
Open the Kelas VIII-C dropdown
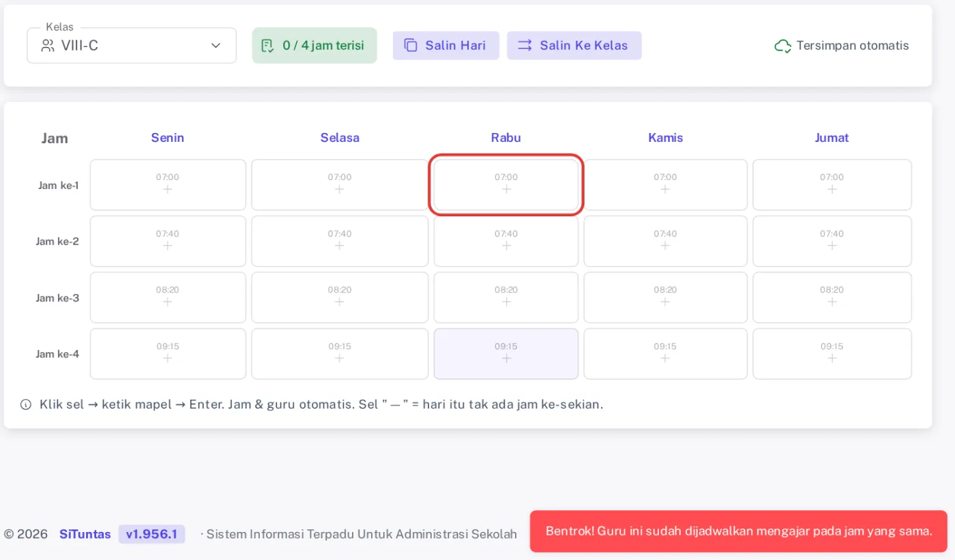pyautogui.click(x=132, y=46)
